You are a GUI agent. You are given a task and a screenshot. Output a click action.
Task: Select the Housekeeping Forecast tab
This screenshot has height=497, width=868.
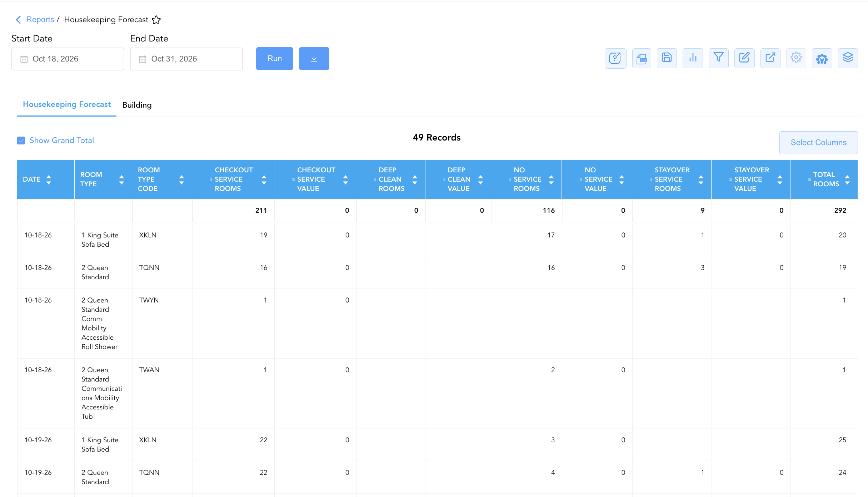[x=67, y=104]
